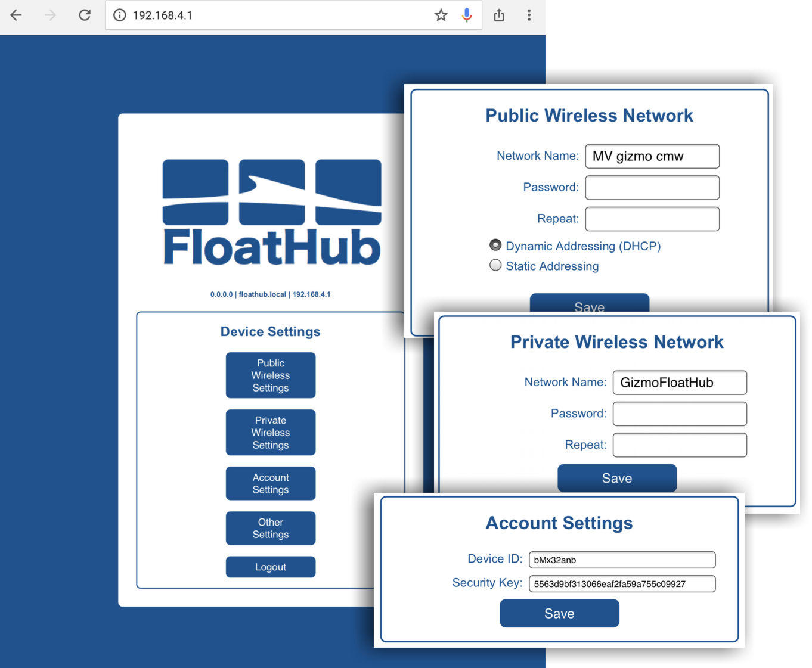812x668 pixels.
Task: Activate voice search microphone icon
Action: [467, 15]
